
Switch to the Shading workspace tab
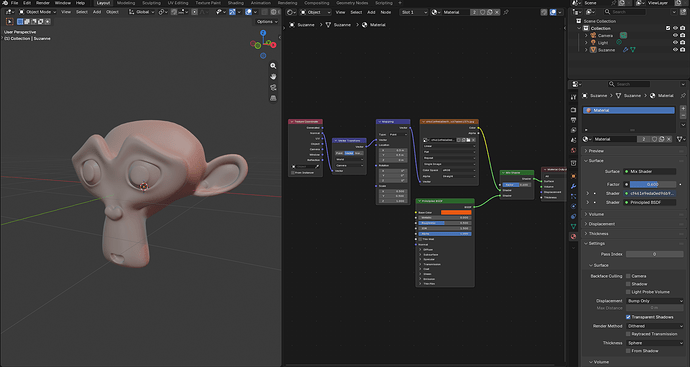pyautogui.click(x=235, y=3)
